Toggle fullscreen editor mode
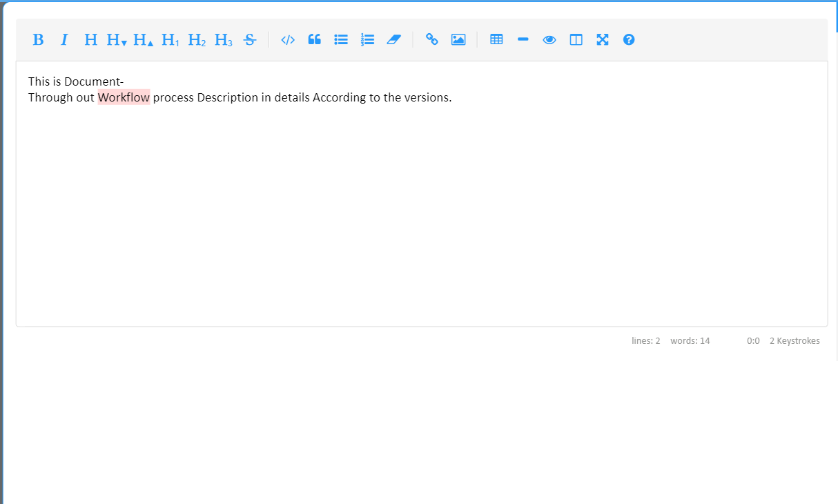Viewport: 838px width, 504px height. (603, 39)
